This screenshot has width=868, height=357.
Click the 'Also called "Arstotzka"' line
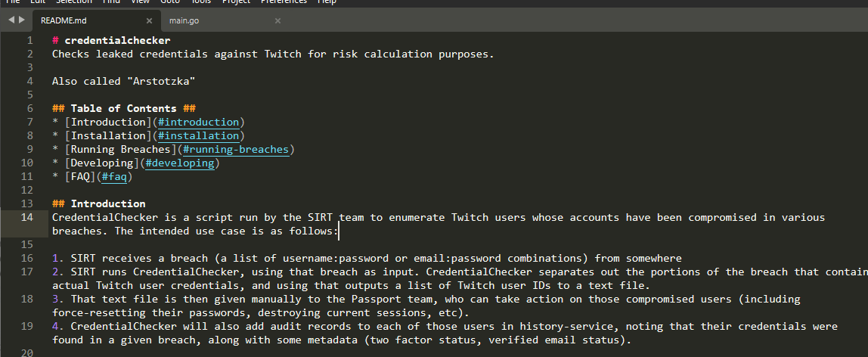click(123, 82)
